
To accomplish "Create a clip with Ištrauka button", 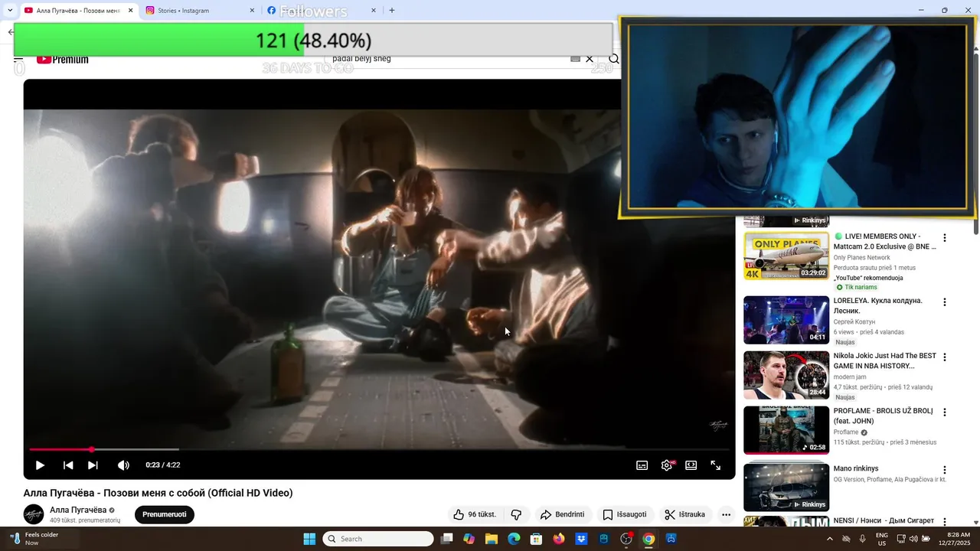I will tap(684, 514).
